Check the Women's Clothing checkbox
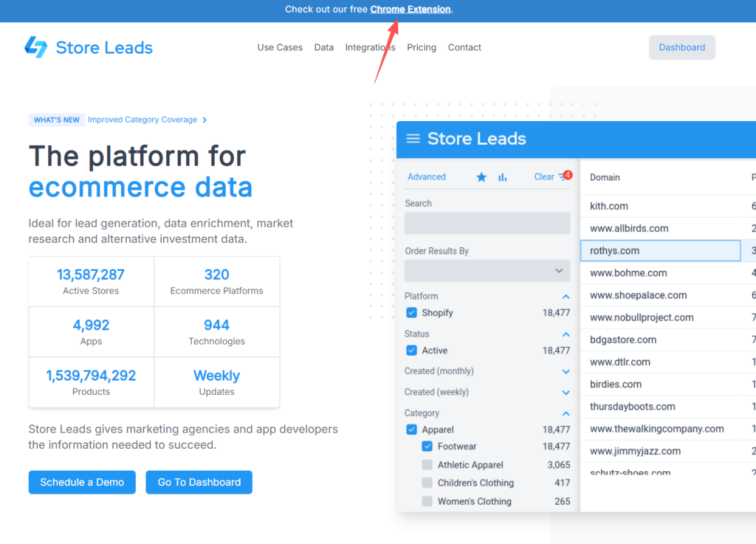 (427, 501)
